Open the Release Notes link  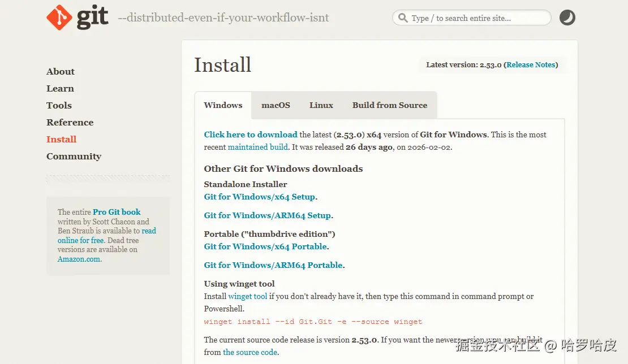(x=531, y=65)
